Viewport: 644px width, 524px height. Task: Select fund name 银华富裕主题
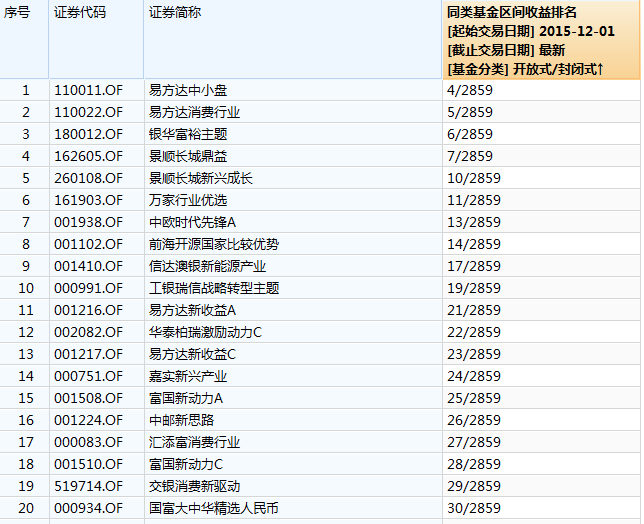(188, 134)
